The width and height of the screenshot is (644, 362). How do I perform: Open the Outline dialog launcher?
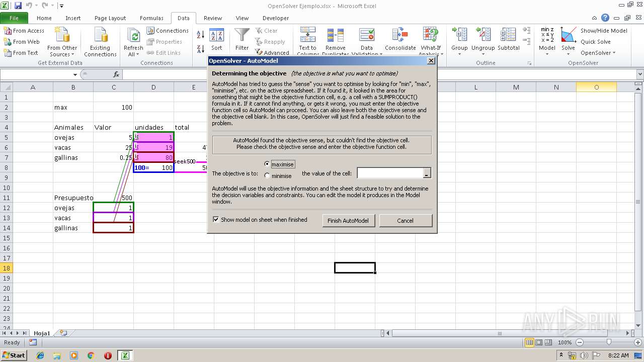[x=529, y=63]
